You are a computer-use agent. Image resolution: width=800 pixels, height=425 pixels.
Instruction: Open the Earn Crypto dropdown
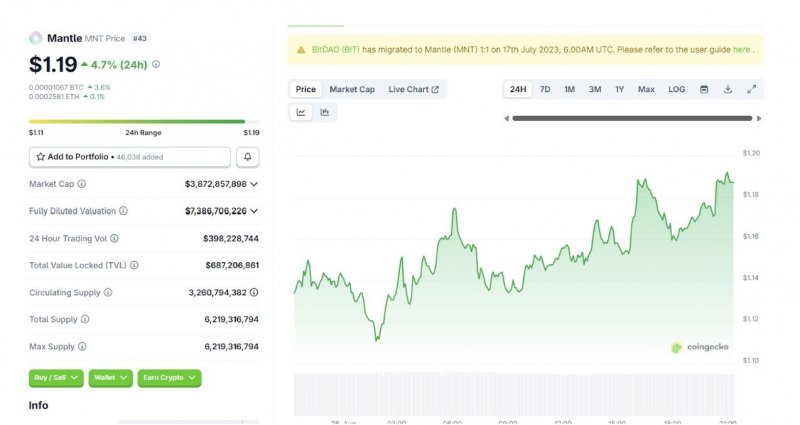coord(169,378)
